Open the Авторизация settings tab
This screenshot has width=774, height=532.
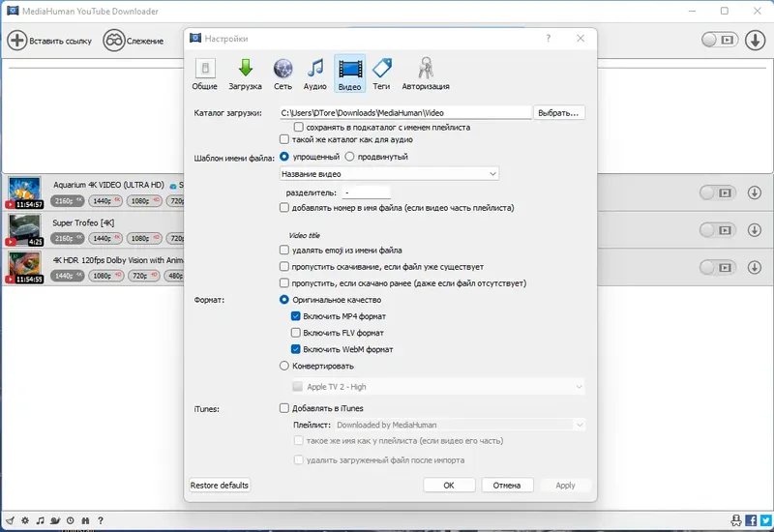426,74
